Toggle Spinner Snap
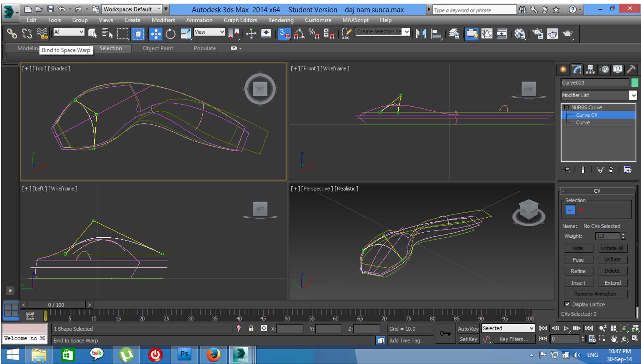The height and width of the screenshot is (364, 641). point(329,33)
